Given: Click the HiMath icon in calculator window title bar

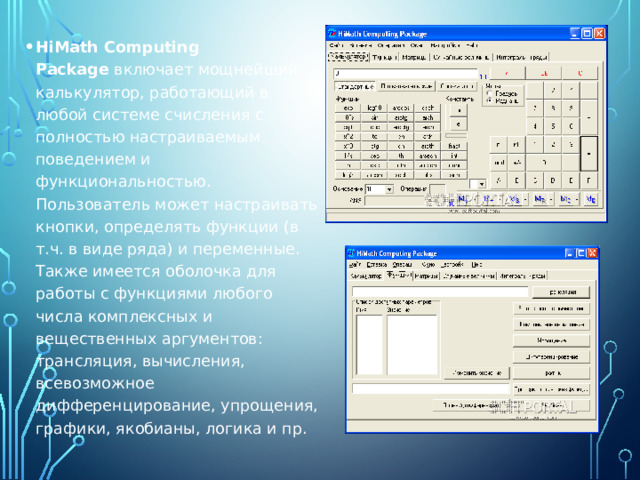Looking at the screenshot, I should pyautogui.click(x=332, y=33).
